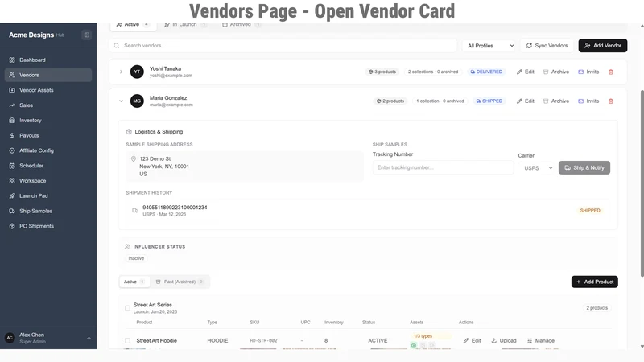Click the AC user avatar

(x=10, y=338)
